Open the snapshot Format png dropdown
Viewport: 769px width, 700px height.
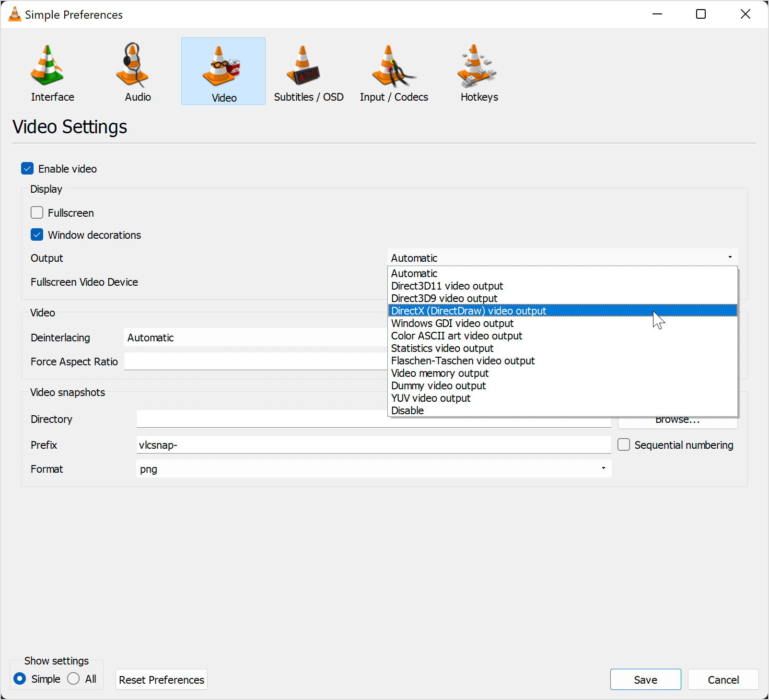click(x=374, y=468)
